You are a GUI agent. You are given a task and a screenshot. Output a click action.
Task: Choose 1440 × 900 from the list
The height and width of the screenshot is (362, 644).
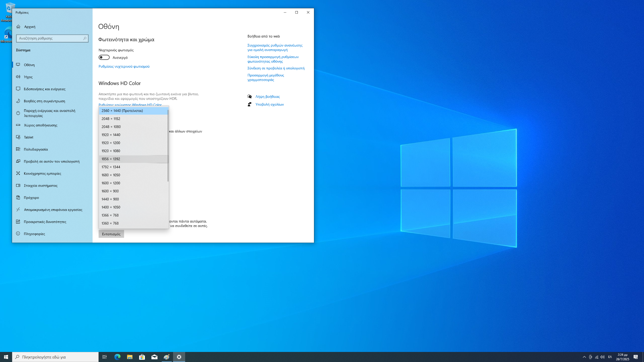pyautogui.click(x=133, y=199)
